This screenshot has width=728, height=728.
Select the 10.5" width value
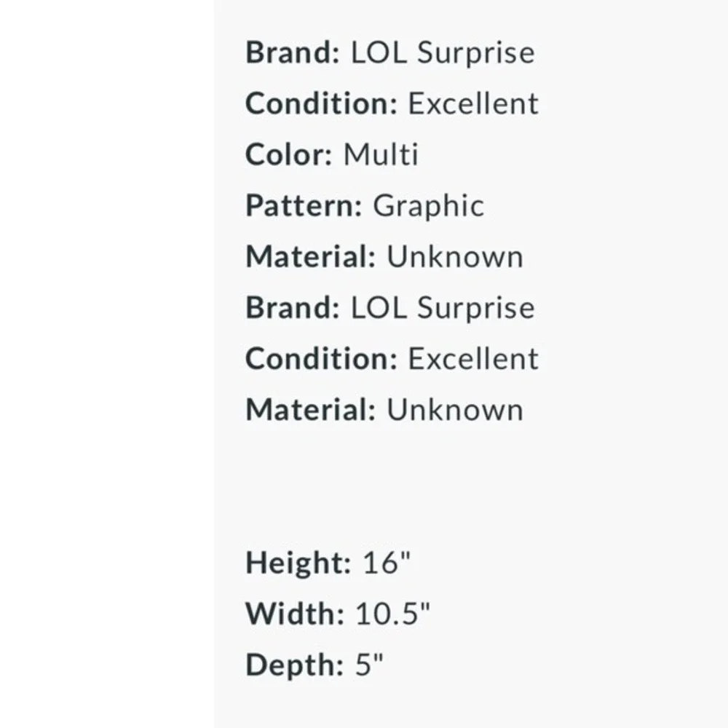[x=393, y=613]
